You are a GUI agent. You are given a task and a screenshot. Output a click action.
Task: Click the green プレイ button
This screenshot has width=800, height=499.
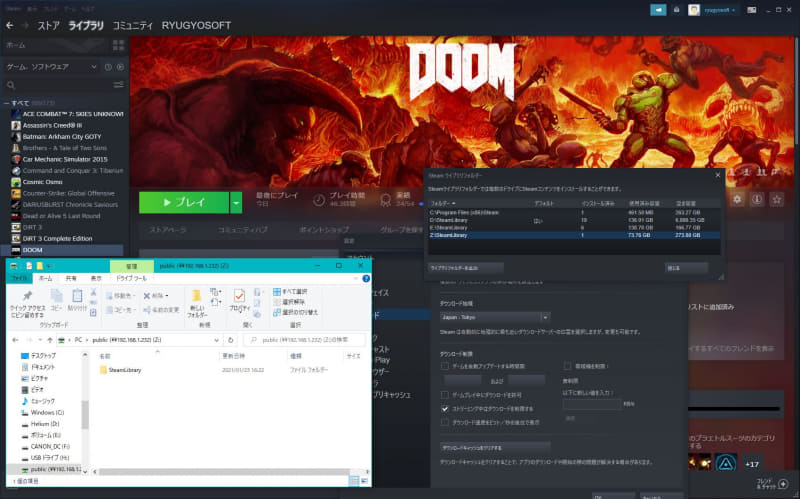(184, 203)
